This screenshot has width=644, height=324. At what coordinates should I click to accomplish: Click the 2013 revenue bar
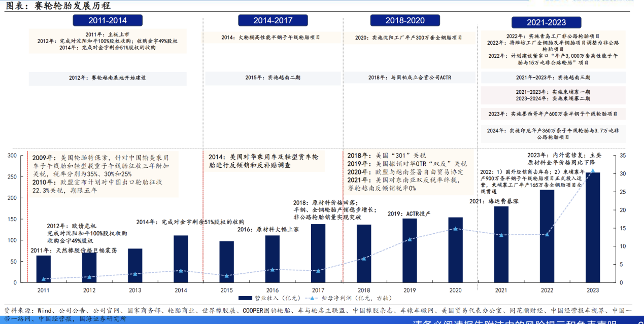pyautogui.click(x=134, y=265)
